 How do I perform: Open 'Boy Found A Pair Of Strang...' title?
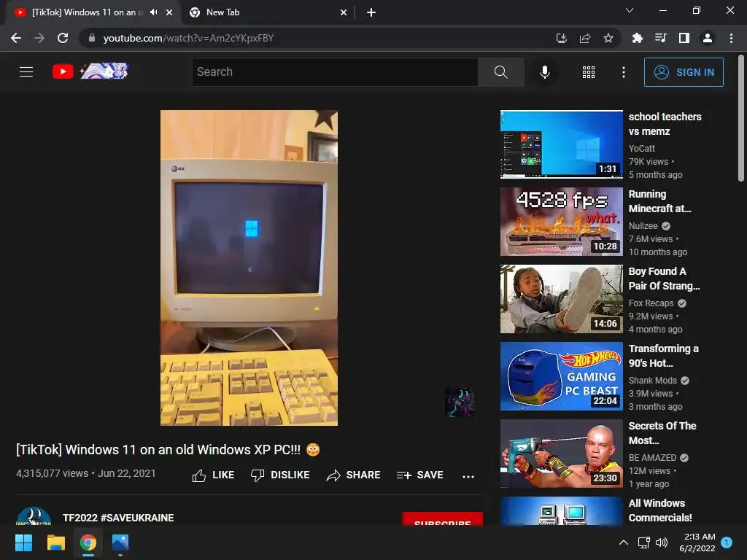click(x=664, y=279)
